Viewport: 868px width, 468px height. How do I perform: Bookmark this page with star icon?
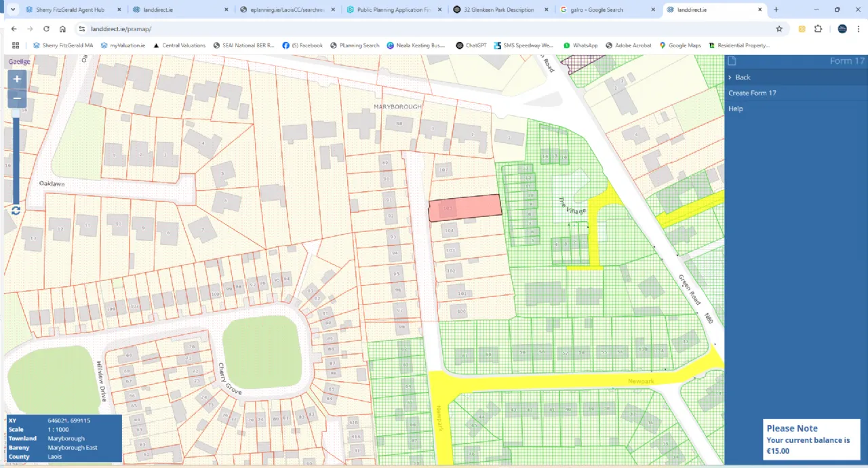(x=779, y=29)
